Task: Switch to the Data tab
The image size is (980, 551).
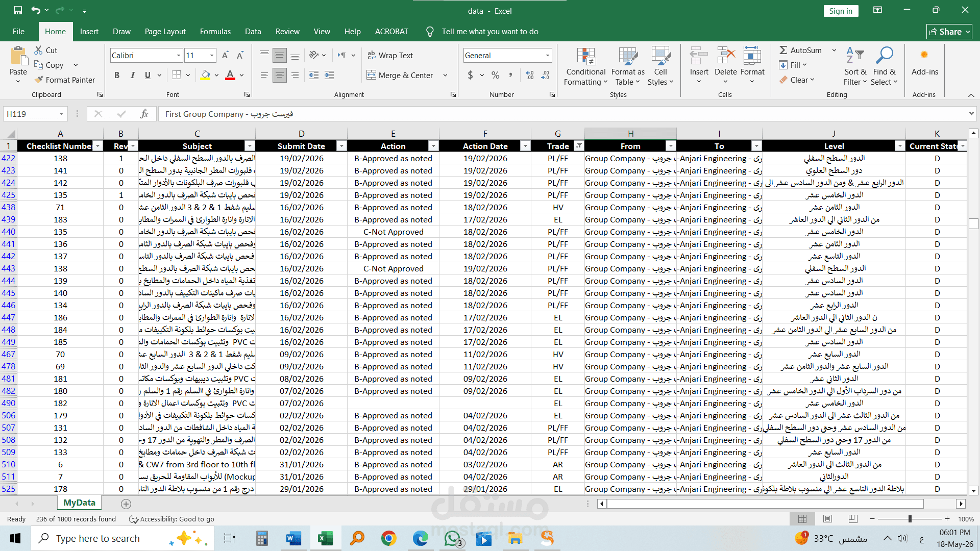Action: click(253, 32)
